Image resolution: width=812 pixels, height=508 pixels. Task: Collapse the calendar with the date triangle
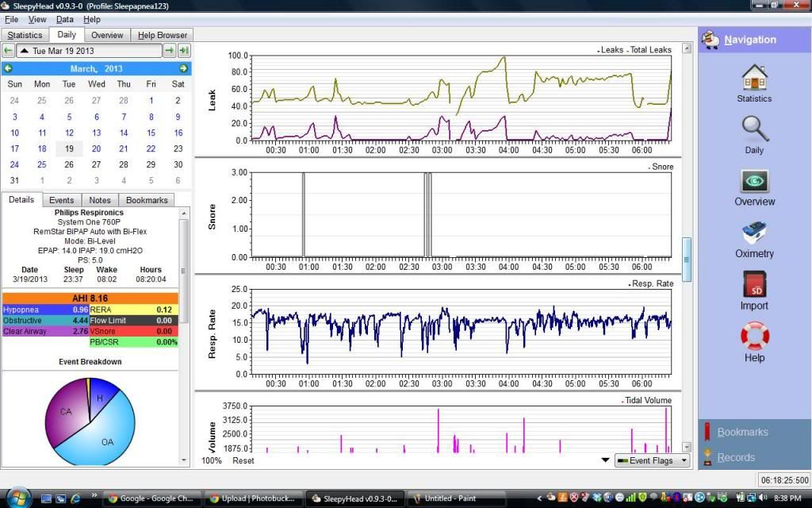click(25, 51)
